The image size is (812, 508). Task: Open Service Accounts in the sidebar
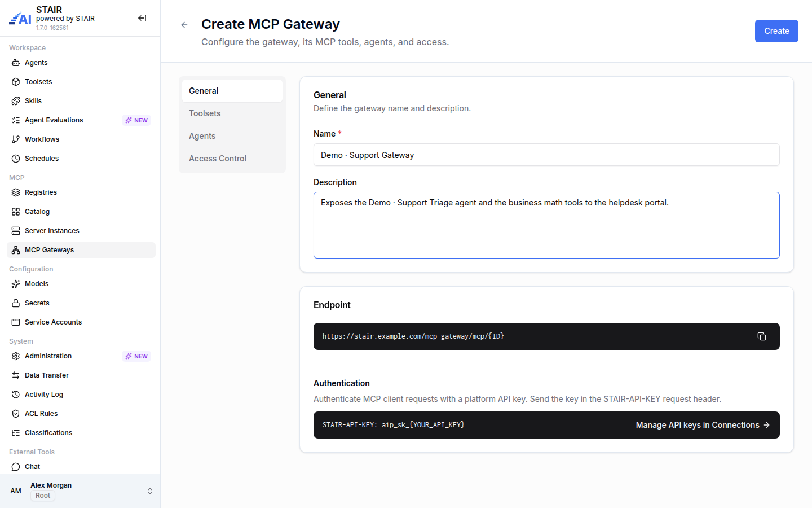[x=81, y=322]
